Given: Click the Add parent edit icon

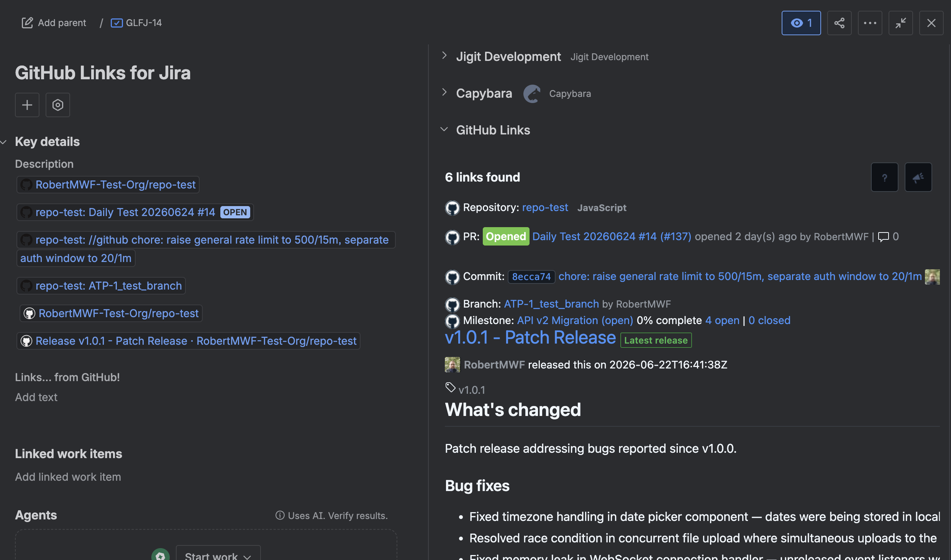Looking at the screenshot, I should pos(27,23).
